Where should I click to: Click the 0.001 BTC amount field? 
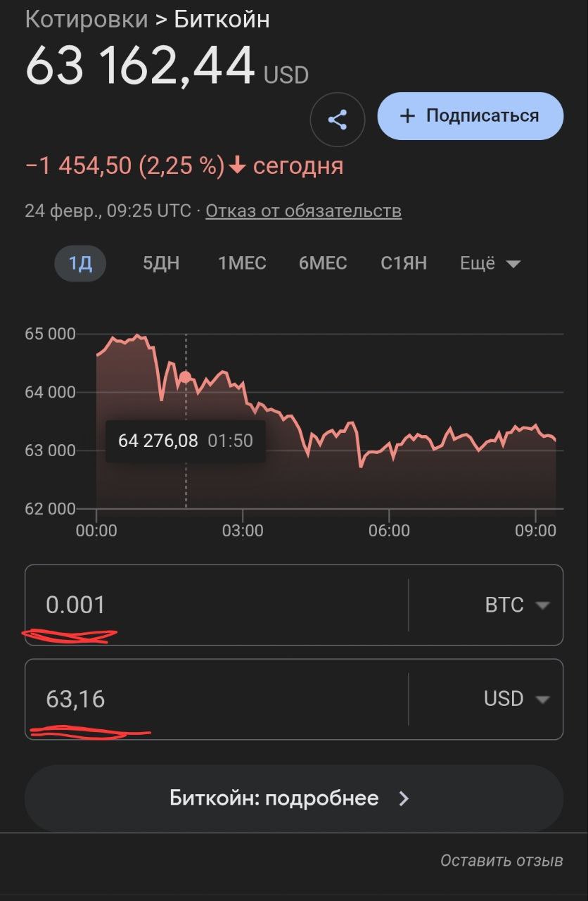[211, 605]
